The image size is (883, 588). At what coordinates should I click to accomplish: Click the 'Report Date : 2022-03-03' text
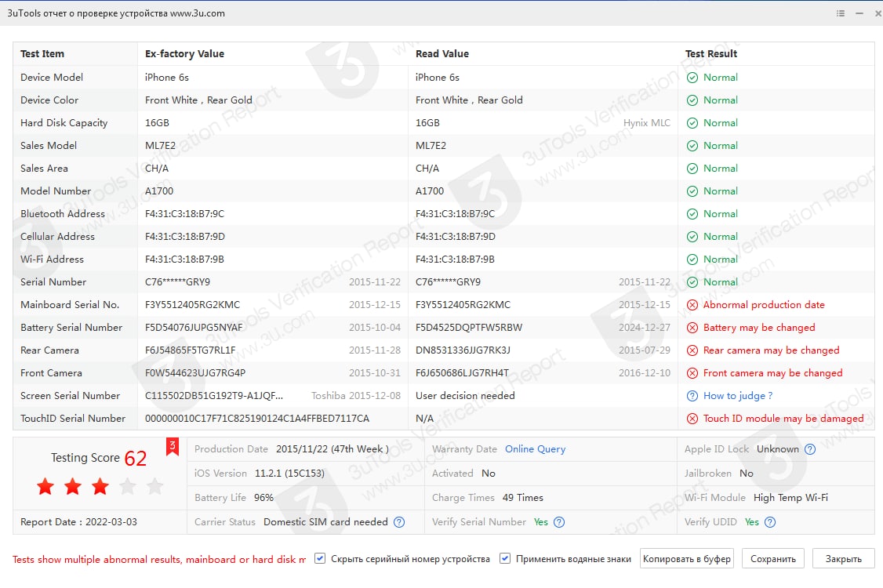click(78, 522)
